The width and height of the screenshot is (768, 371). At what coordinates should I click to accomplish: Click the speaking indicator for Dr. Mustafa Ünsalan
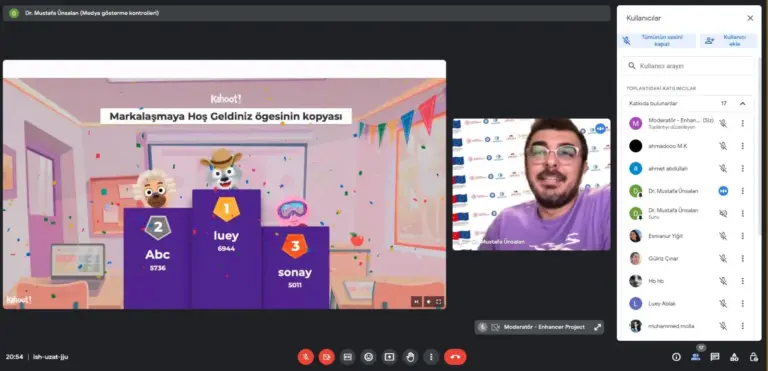pyautogui.click(x=723, y=191)
